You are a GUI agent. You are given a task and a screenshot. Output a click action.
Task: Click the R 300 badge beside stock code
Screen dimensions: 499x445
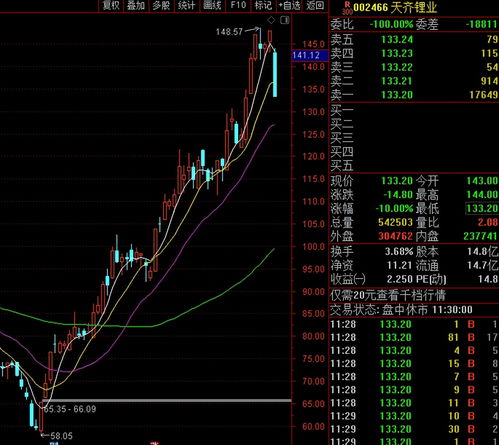348,7
